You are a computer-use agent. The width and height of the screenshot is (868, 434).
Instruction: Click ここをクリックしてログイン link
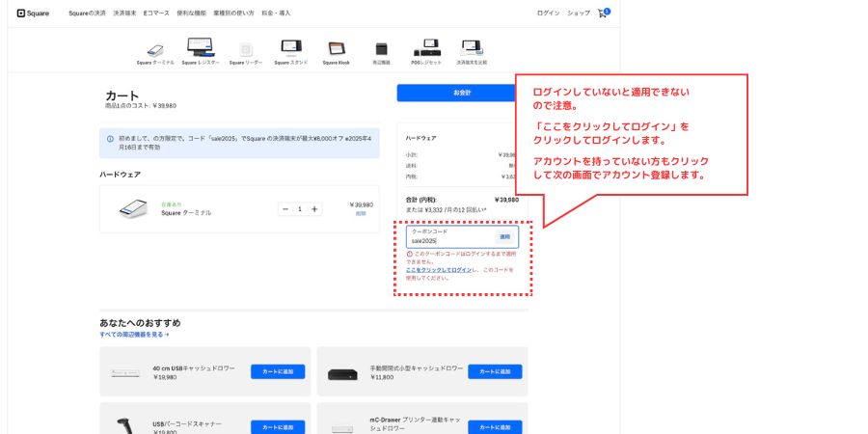[x=439, y=270]
